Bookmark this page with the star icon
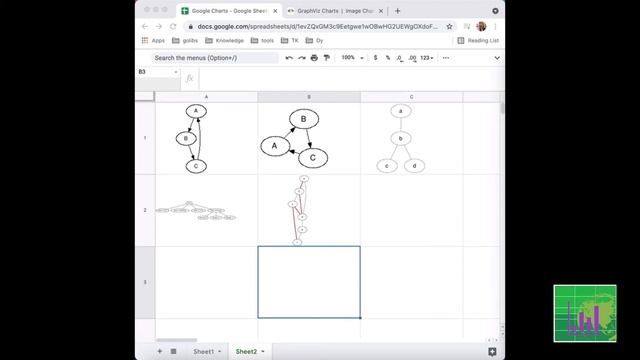 point(449,27)
